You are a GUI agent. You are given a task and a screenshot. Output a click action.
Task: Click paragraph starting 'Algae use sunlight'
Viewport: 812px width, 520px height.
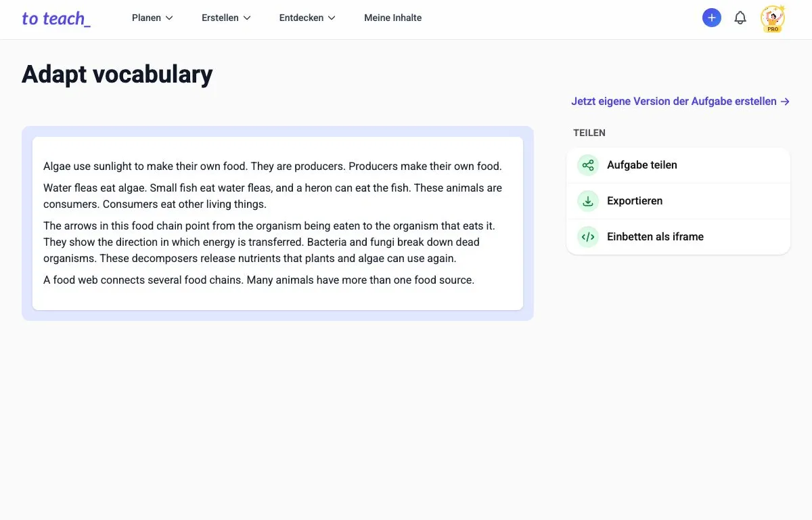[273, 166]
